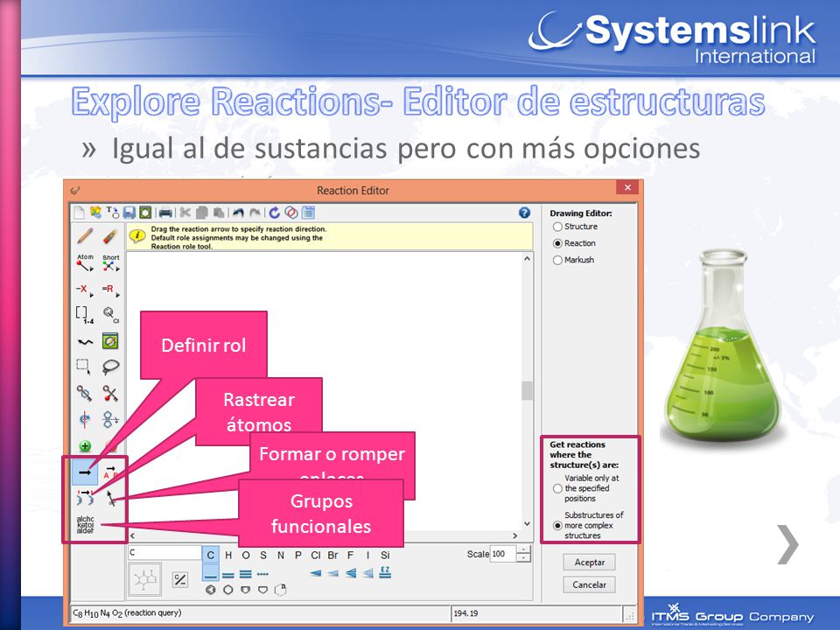Select the Reaction role A-B tool
Image resolution: width=840 pixels, height=630 pixels.
110,472
